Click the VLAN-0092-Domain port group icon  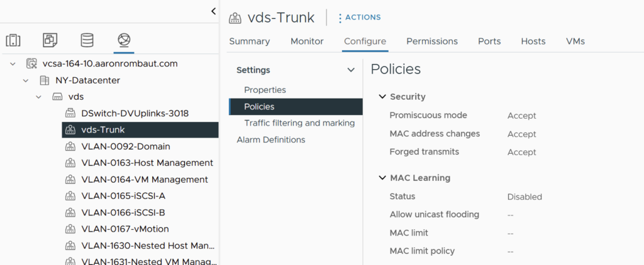(x=70, y=146)
